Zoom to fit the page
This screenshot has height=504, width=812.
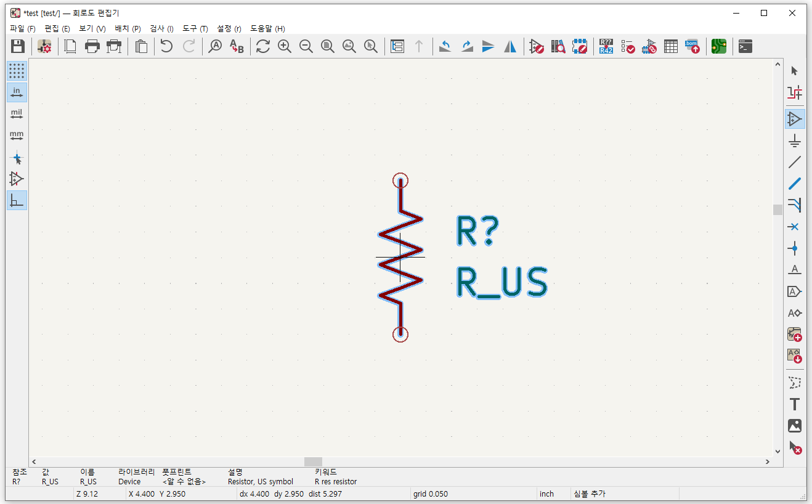coord(328,46)
